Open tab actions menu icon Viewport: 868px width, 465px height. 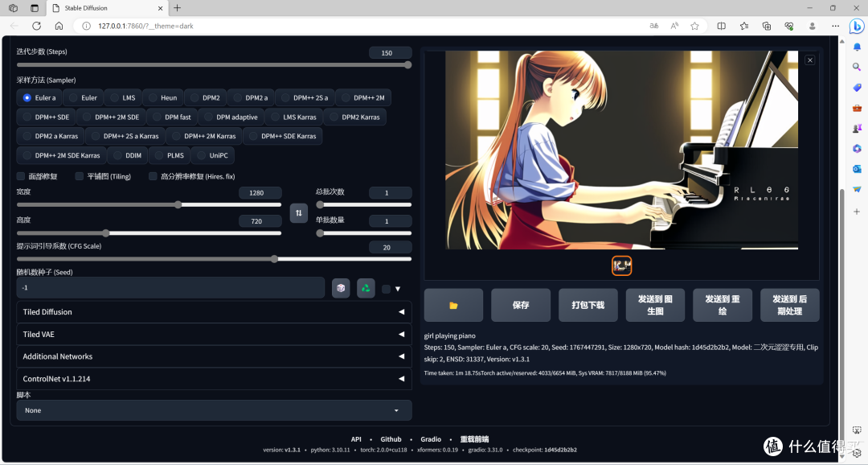click(x=35, y=8)
